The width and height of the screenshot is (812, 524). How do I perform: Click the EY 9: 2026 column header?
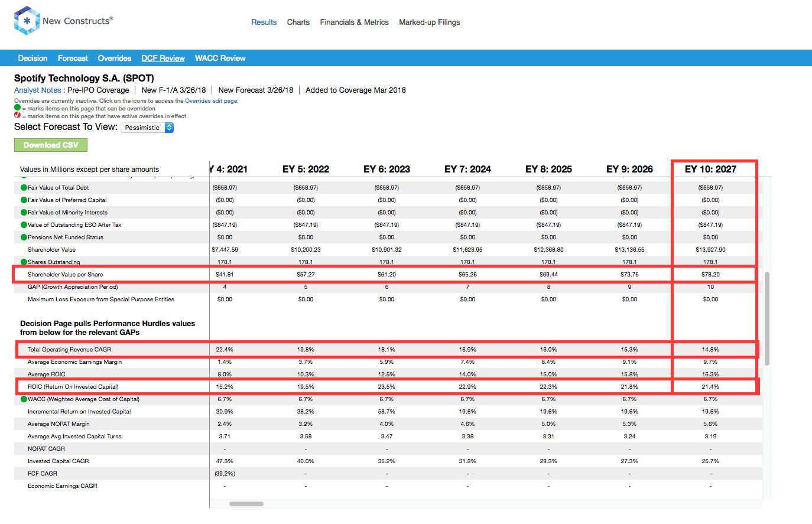click(629, 169)
